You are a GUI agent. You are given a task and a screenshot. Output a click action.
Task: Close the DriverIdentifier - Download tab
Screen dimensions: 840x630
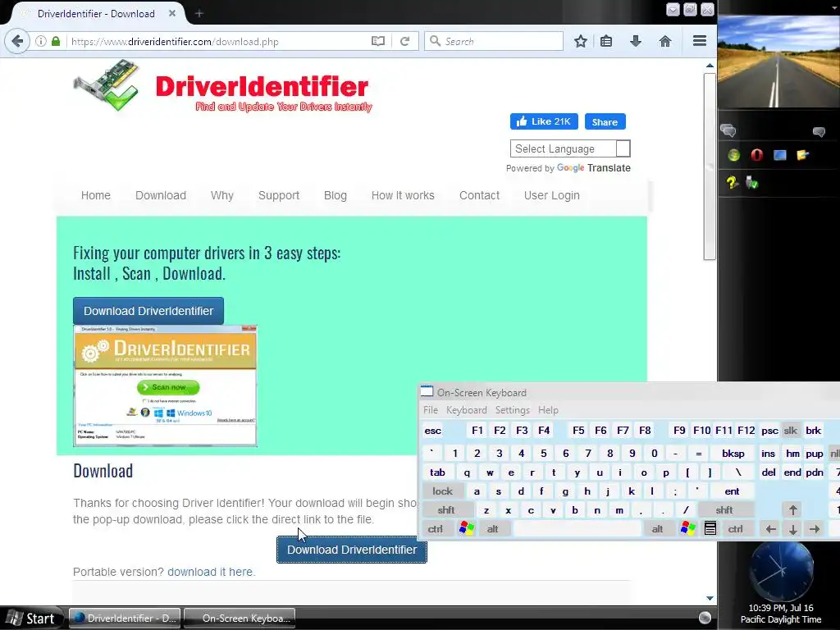(x=172, y=13)
